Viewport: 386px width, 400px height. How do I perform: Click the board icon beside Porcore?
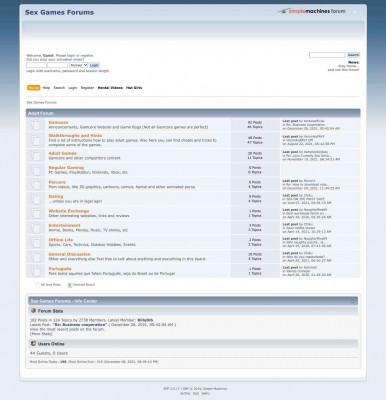click(35, 184)
